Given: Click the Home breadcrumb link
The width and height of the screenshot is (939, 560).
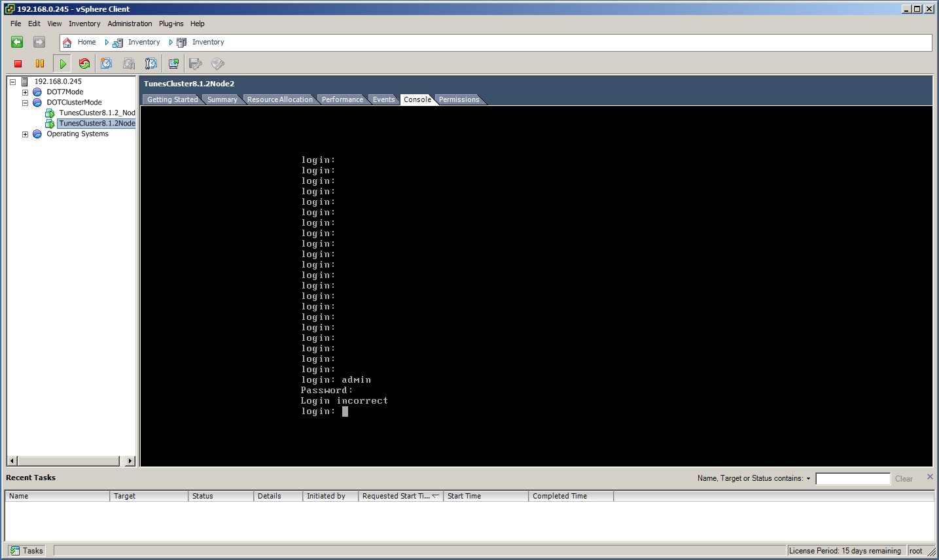Looking at the screenshot, I should [x=87, y=43].
